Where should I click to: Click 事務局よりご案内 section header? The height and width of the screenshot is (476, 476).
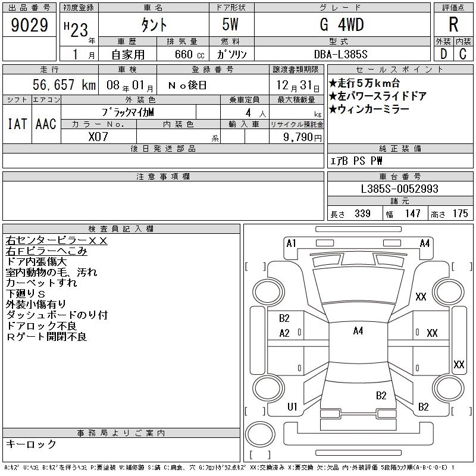click(121, 433)
